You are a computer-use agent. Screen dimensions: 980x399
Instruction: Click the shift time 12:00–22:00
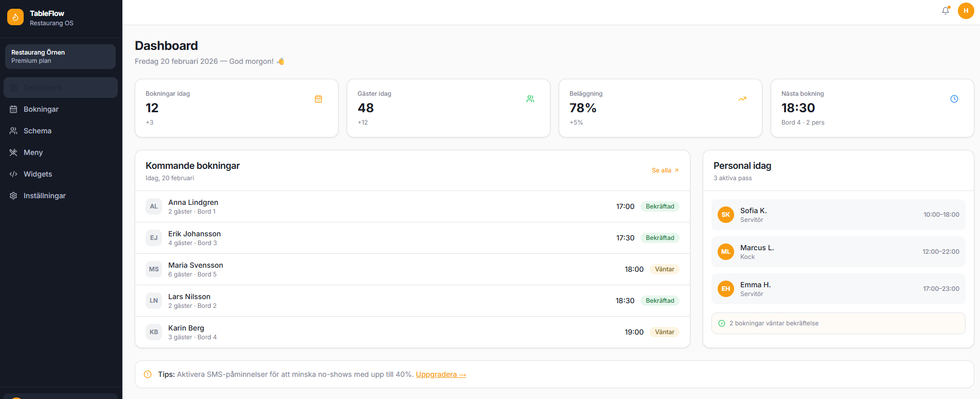click(940, 252)
